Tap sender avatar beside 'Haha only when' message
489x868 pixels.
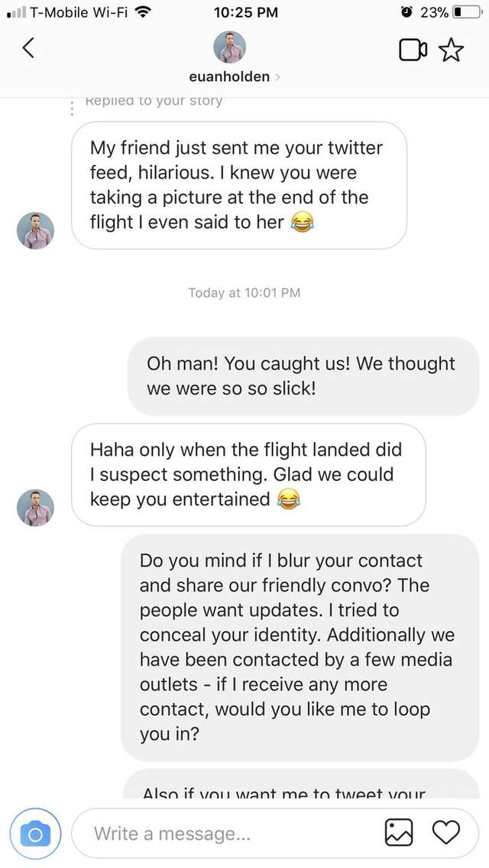[x=36, y=508]
